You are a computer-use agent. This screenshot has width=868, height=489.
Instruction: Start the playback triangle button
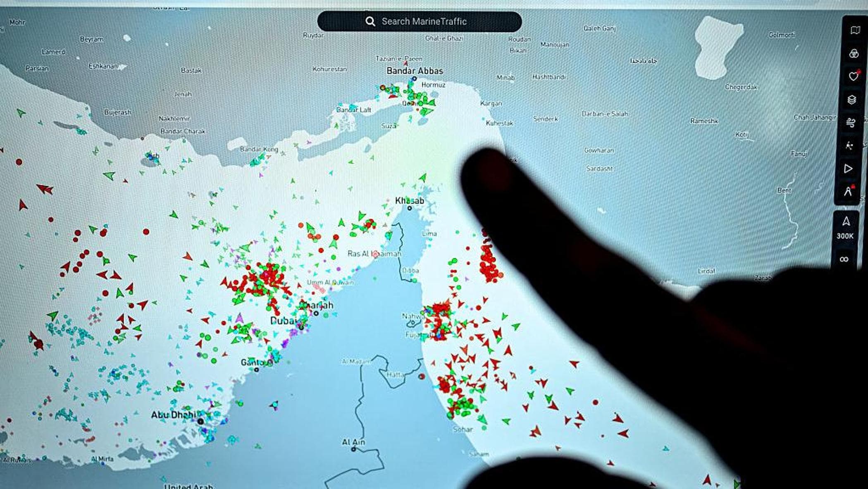[848, 169]
